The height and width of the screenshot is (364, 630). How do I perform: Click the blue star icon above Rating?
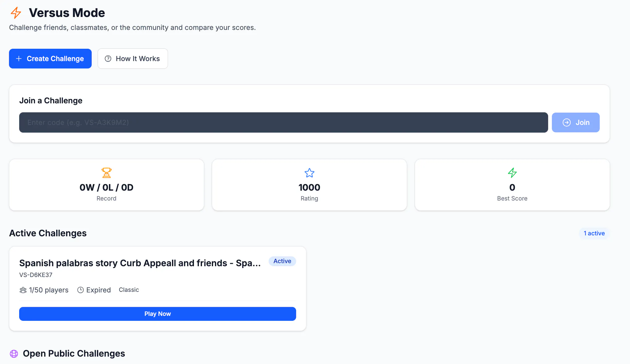click(x=309, y=173)
